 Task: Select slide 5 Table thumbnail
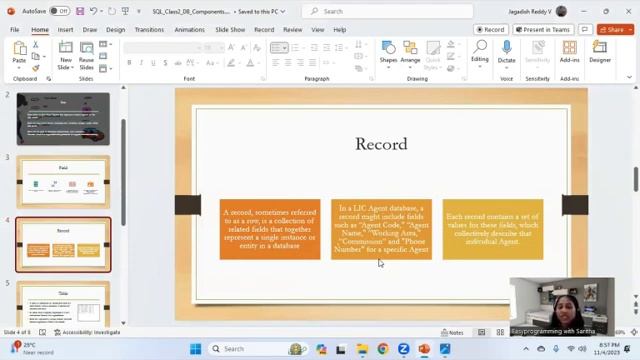point(63,303)
